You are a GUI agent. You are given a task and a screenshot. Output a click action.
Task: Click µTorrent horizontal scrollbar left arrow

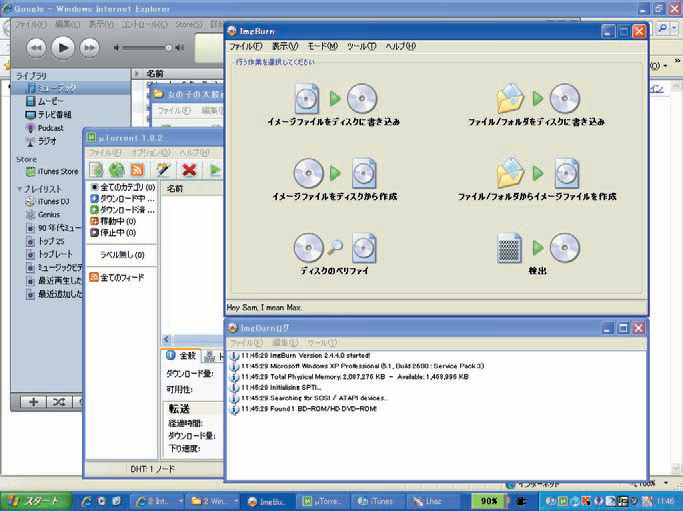point(166,339)
